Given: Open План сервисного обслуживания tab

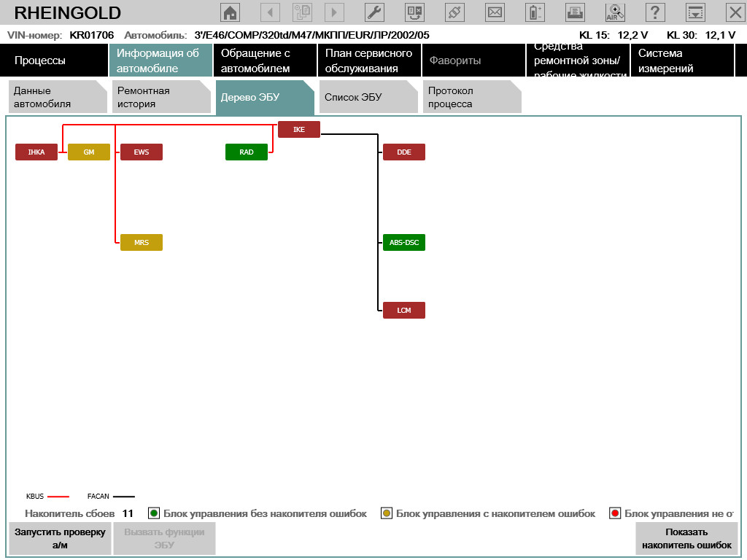Looking at the screenshot, I should 369,61.
